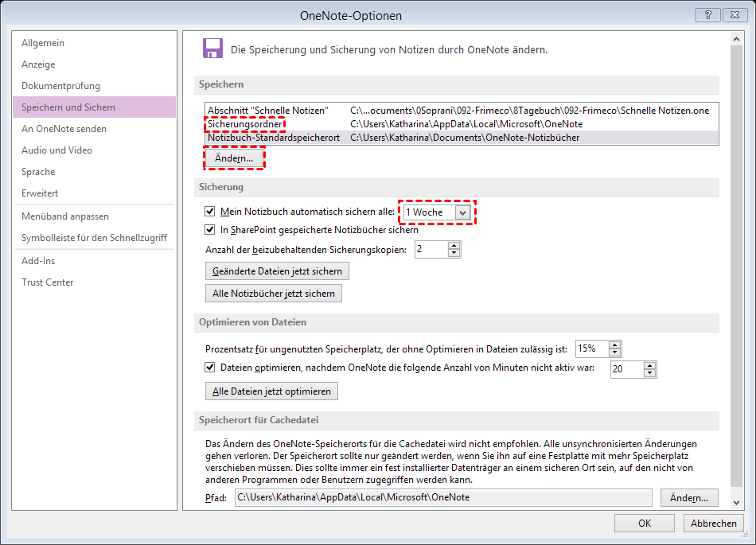
Task: Close the OneNote-Optionen dialog
Action: [x=735, y=15]
